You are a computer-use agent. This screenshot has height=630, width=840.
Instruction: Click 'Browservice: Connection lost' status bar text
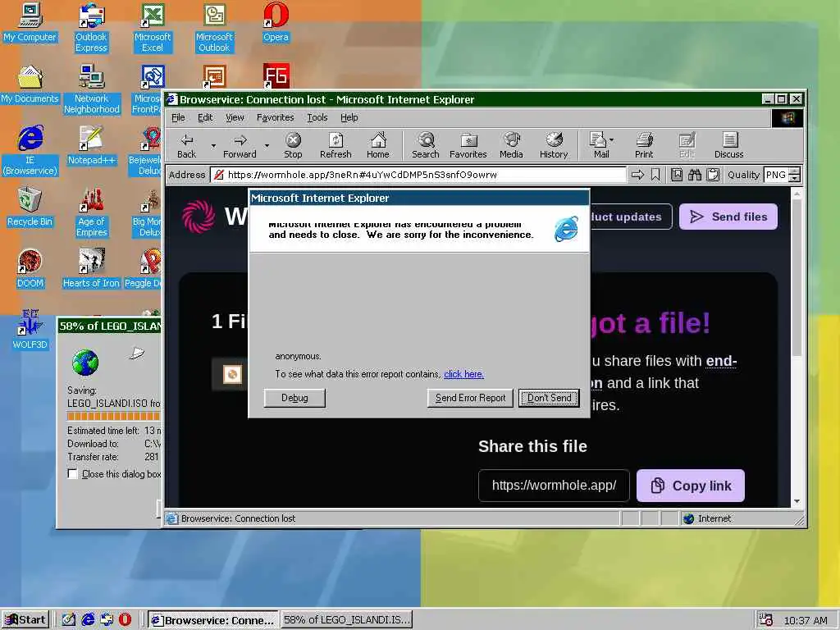239,518
